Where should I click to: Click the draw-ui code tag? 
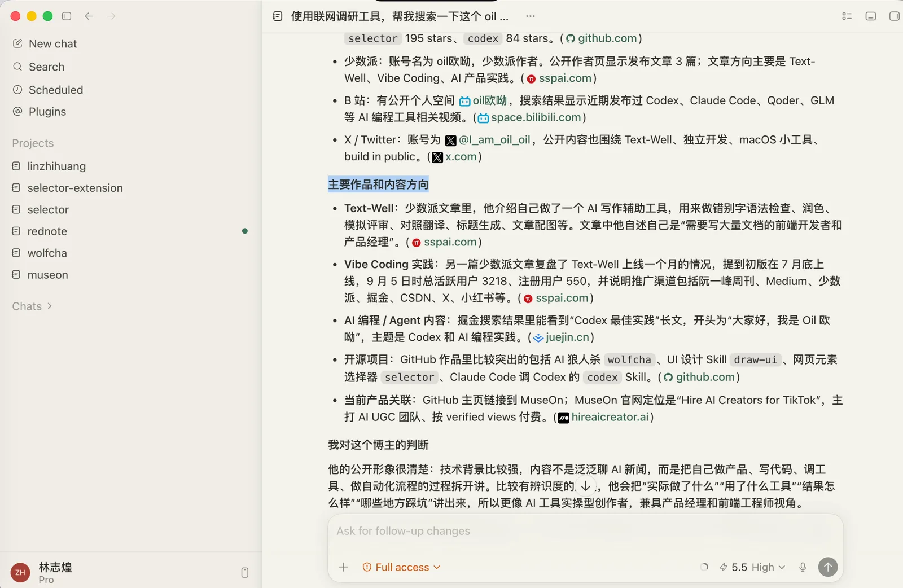(755, 360)
